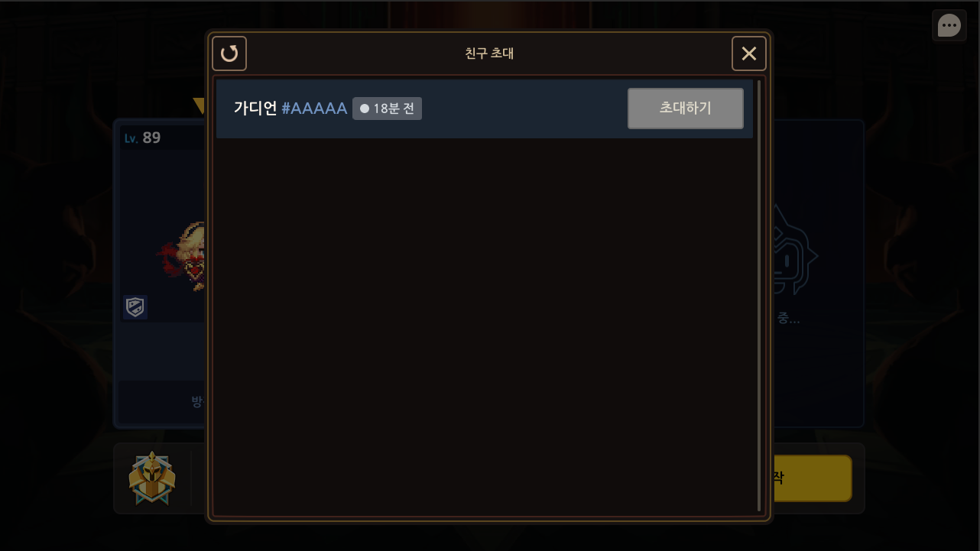Select the friend name 가디언

(255, 109)
